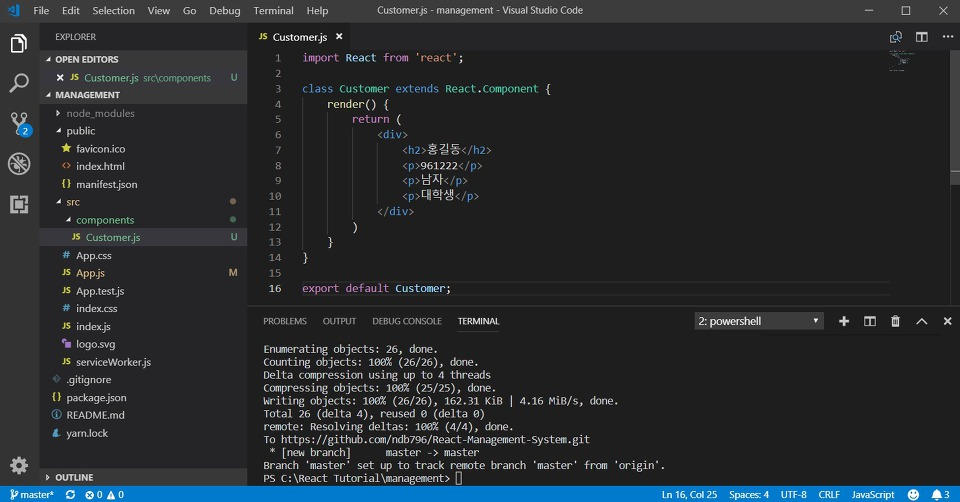Screen dimensions: 960x502
Task: Split the editor to the right
Action: pyautogui.click(x=921, y=37)
